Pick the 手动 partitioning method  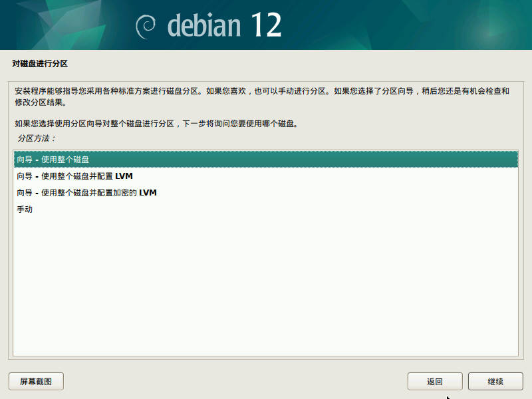265,209
